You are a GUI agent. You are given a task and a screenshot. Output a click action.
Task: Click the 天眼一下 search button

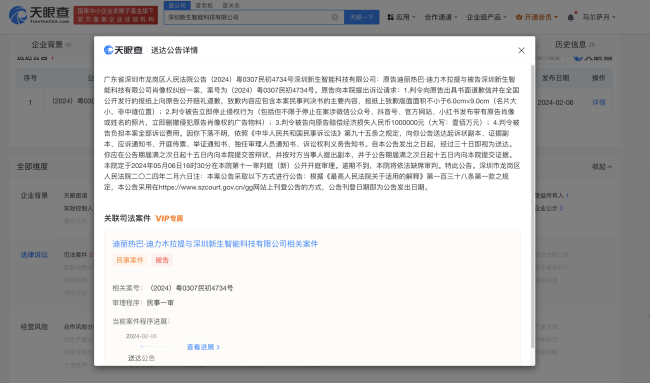coord(361,17)
